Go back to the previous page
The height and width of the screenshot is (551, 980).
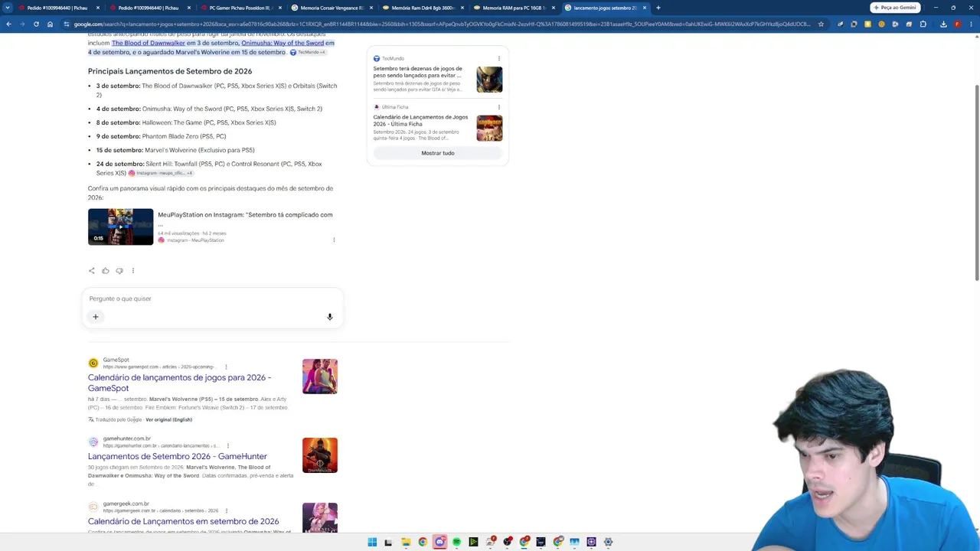tap(8, 24)
